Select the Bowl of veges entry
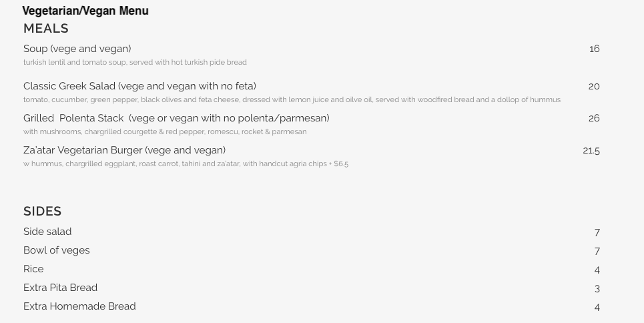The image size is (644, 323). pos(57,250)
